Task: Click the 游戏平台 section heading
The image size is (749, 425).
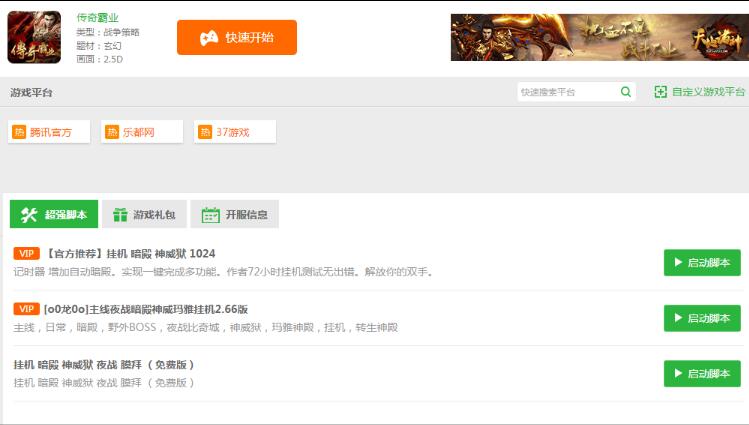Action: pos(32,92)
